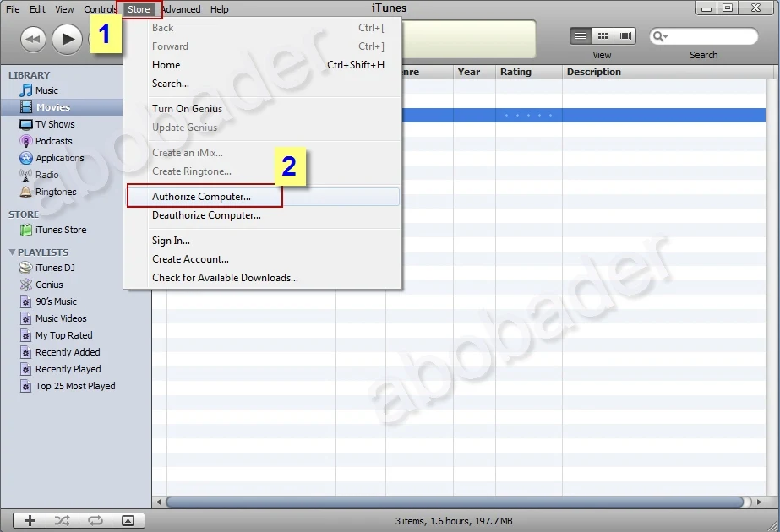780x532 pixels.
Task: Toggle repeat button in bottom bar
Action: 95,520
